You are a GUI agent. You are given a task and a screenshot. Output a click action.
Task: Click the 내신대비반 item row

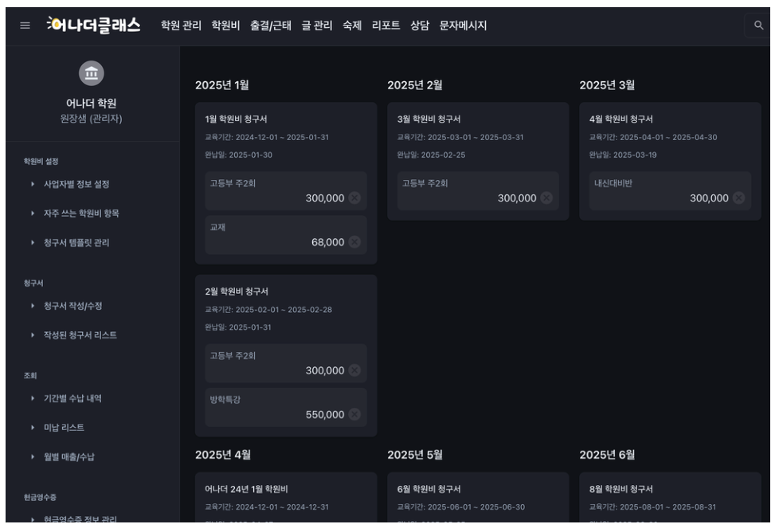(670, 191)
